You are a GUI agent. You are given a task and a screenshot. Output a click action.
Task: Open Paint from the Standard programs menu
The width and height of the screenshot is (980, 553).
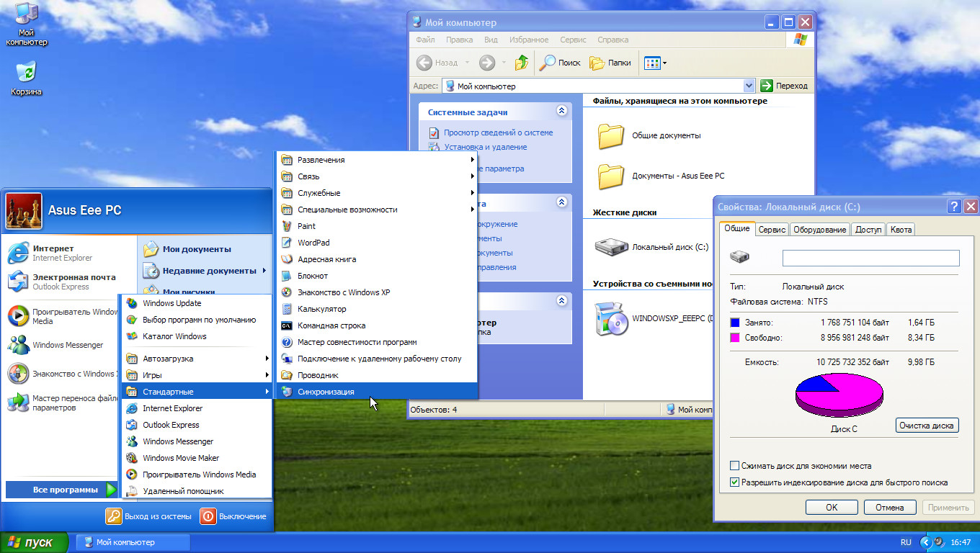(x=306, y=226)
